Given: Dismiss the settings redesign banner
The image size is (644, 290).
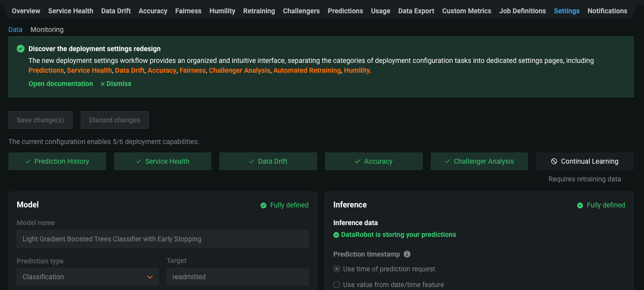Looking at the screenshot, I should click(x=116, y=84).
